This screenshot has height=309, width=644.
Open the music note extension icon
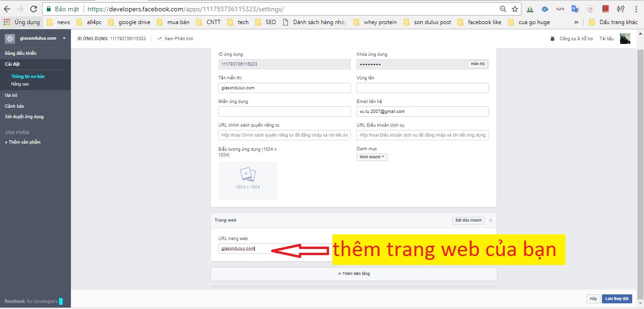590,9
